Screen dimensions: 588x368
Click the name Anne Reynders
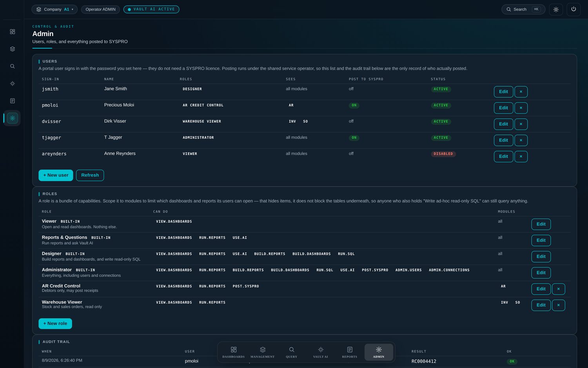(x=120, y=154)
